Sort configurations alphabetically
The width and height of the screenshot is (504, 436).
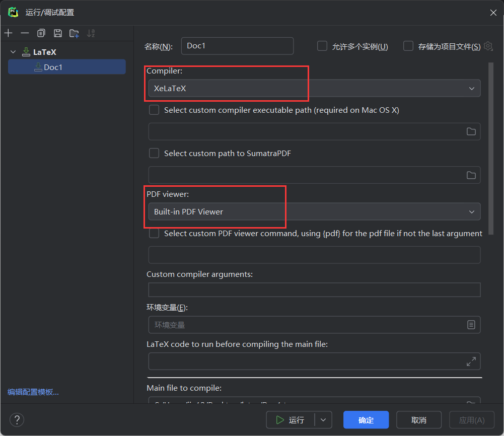[x=91, y=33]
